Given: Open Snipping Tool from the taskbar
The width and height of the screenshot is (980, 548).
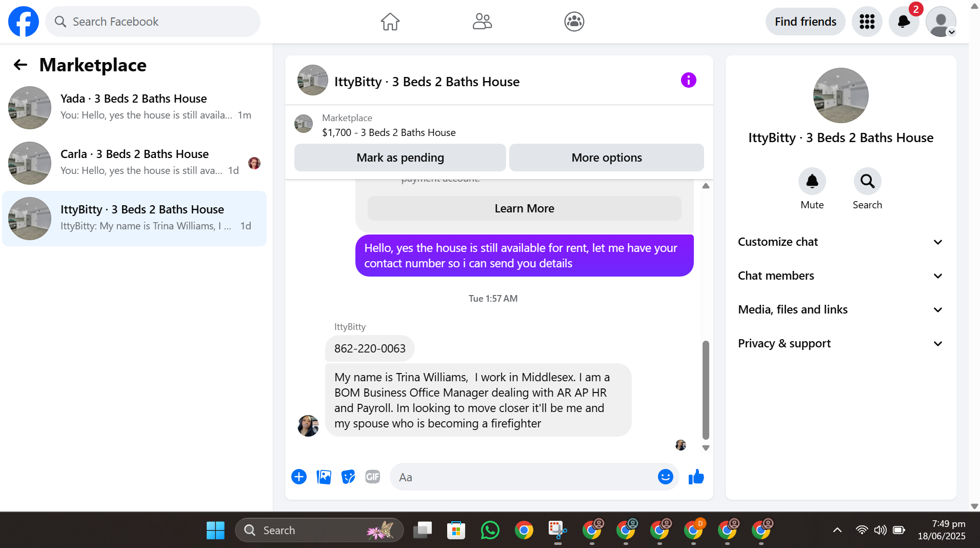Looking at the screenshot, I should 557,530.
